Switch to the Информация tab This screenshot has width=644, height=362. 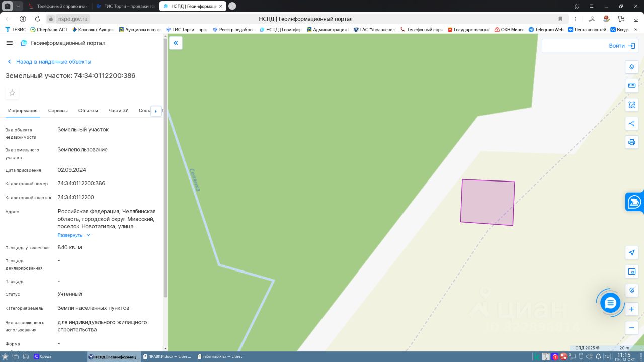pyautogui.click(x=23, y=110)
